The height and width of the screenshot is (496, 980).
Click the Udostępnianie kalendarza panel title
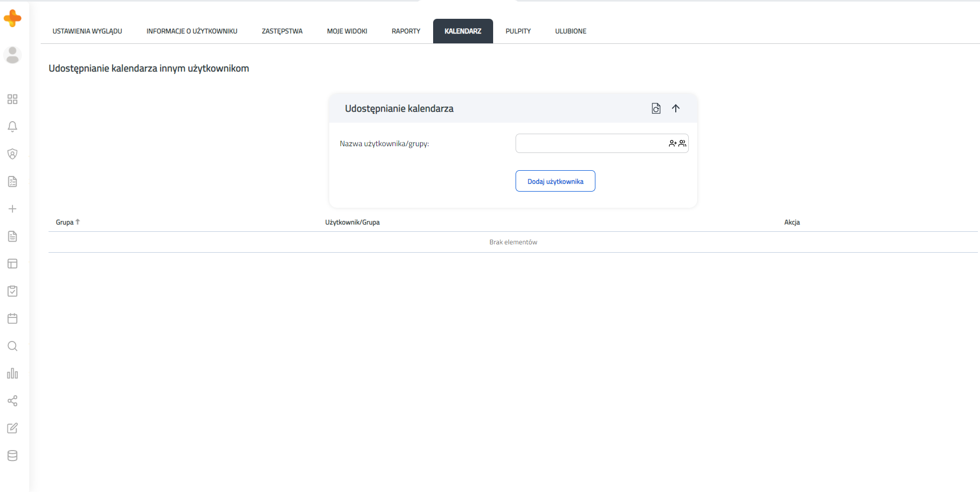399,109
